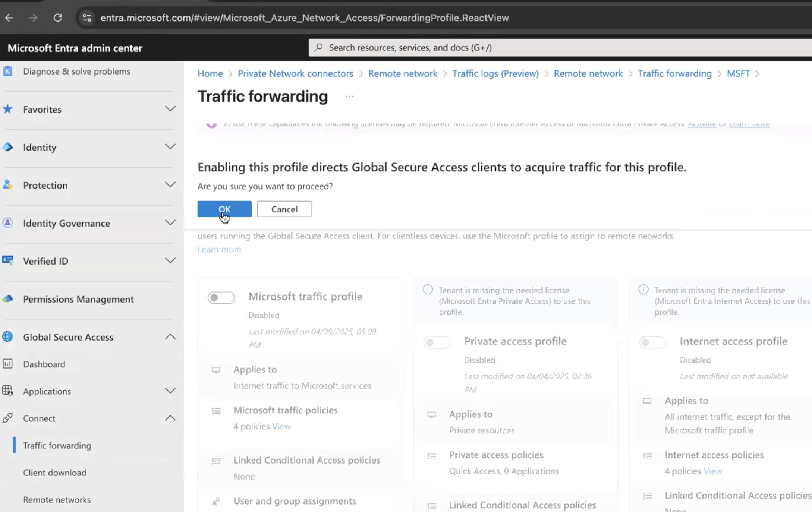Open the Learn more link
This screenshot has width=812, height=512.
219,249
